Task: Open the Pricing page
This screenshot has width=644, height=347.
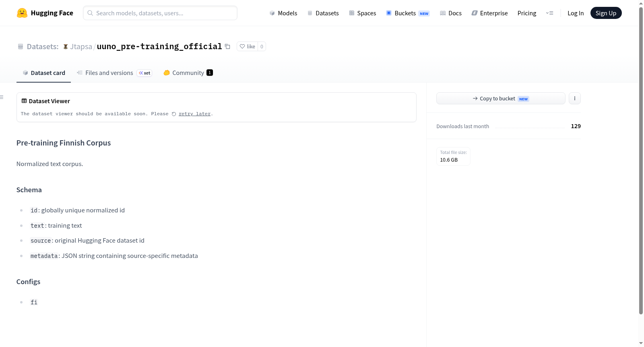Action: tap(527, 13)
